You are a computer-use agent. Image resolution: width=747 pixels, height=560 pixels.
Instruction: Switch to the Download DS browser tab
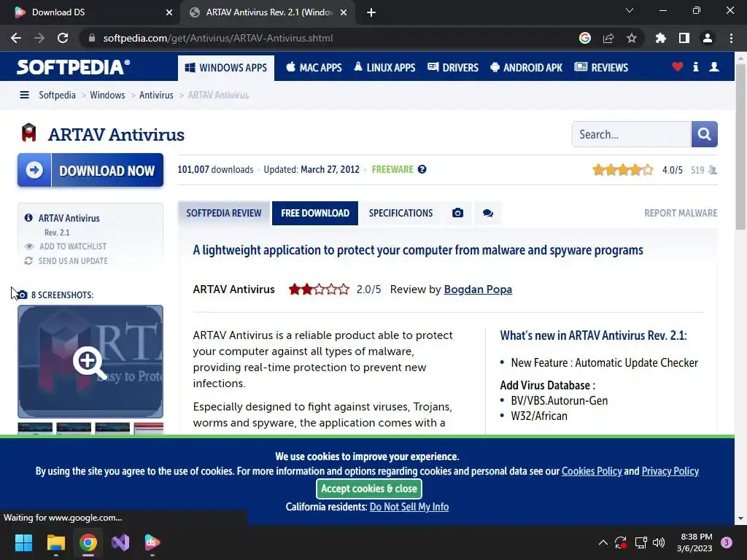tap(90, 12)
